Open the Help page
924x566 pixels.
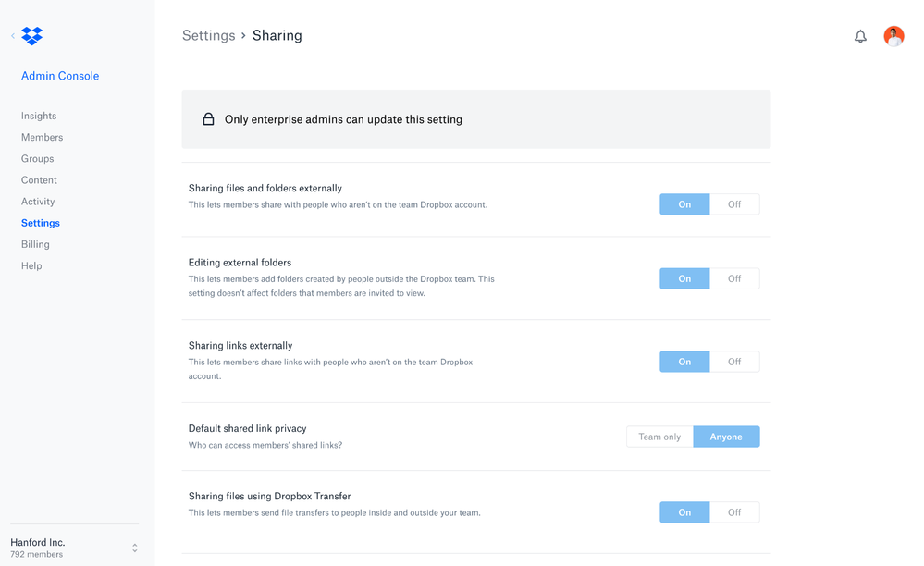click(31, 265)
